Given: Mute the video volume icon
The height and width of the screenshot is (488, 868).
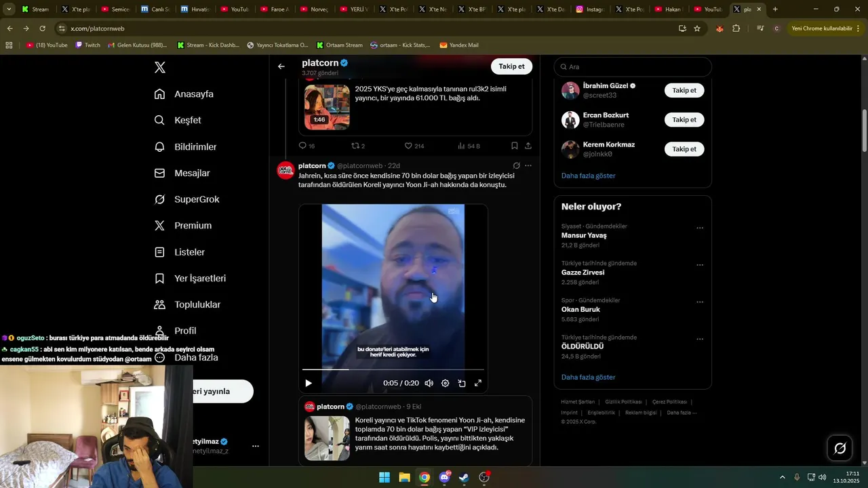Looking at the screenshot, I should [x=429, y=383].
